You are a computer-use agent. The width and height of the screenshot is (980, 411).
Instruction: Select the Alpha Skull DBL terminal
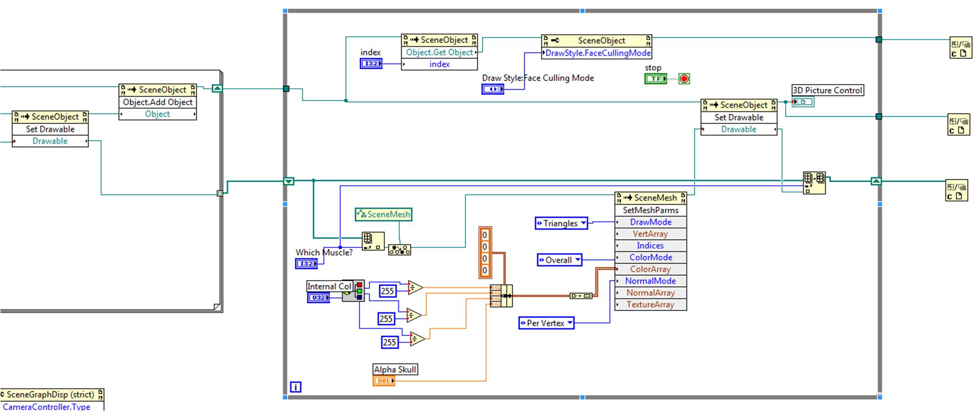(384, 381)
